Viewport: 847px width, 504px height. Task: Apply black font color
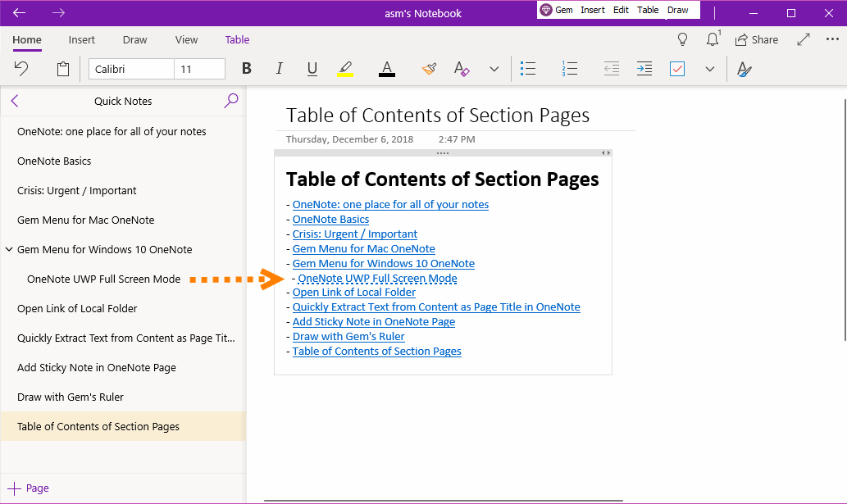coord(387,69)
